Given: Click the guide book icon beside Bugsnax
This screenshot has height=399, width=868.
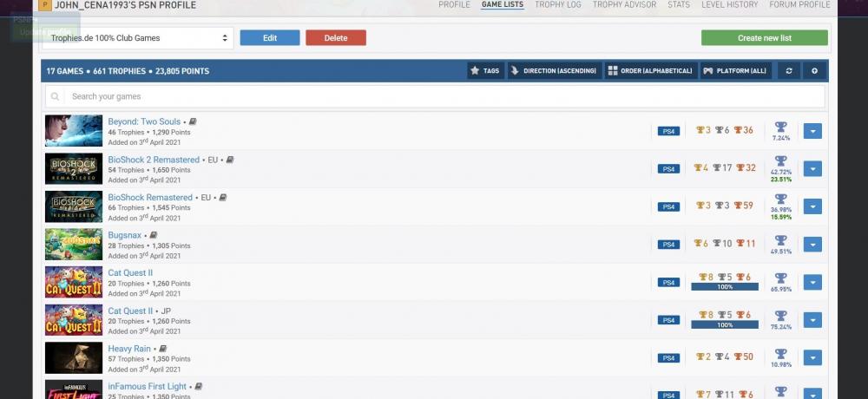Looking at the screenshot, I should pyautogui.click(x=154, y=235).
